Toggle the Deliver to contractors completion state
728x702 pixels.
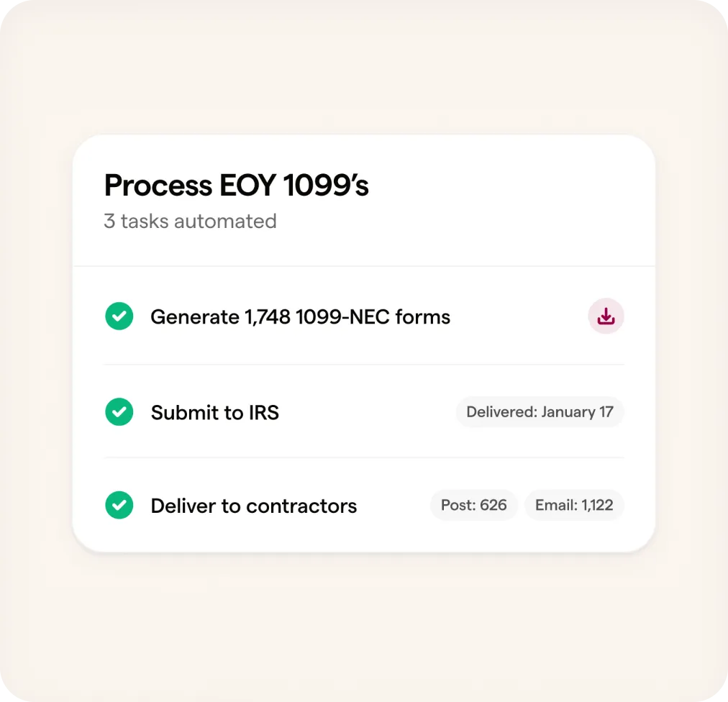click(119, 505)
